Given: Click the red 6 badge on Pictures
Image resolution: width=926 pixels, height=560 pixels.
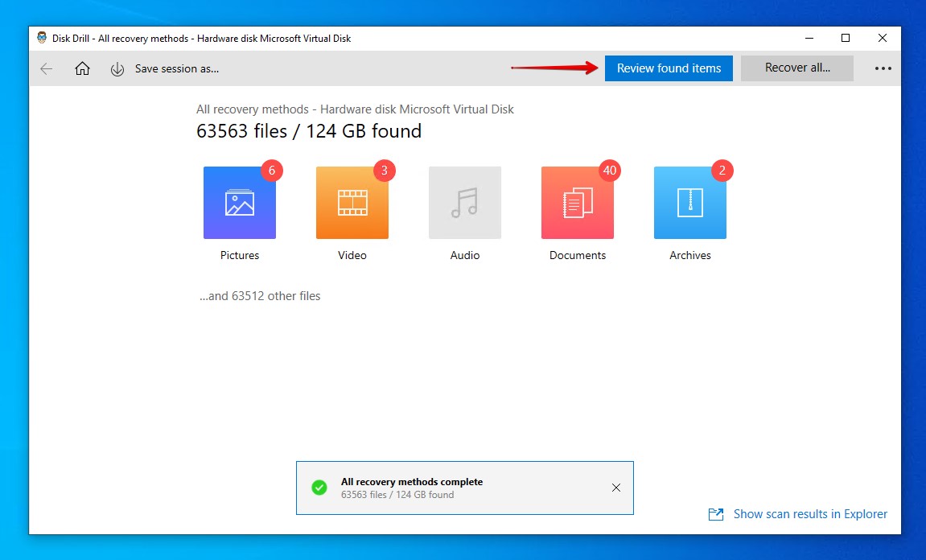Looking at the screenshot, I should click(x=272, y=171).
